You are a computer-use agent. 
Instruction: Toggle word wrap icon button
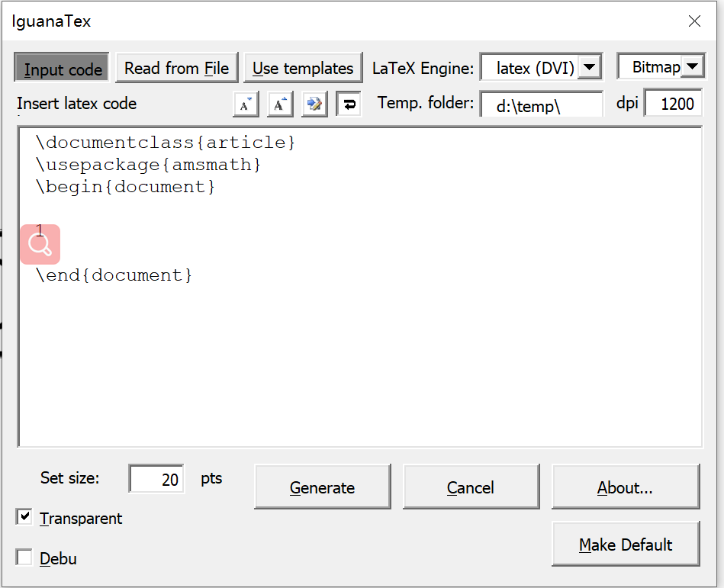(349, 104)
